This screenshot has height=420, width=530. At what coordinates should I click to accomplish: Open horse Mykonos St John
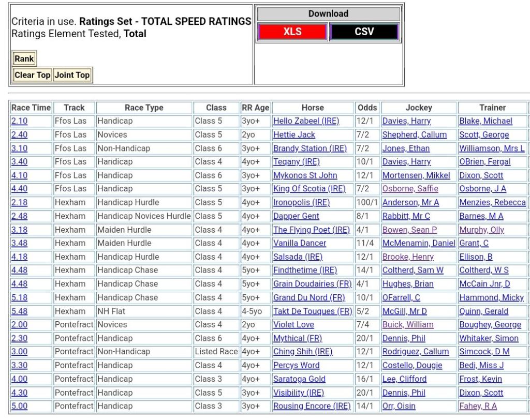(305, 175)
